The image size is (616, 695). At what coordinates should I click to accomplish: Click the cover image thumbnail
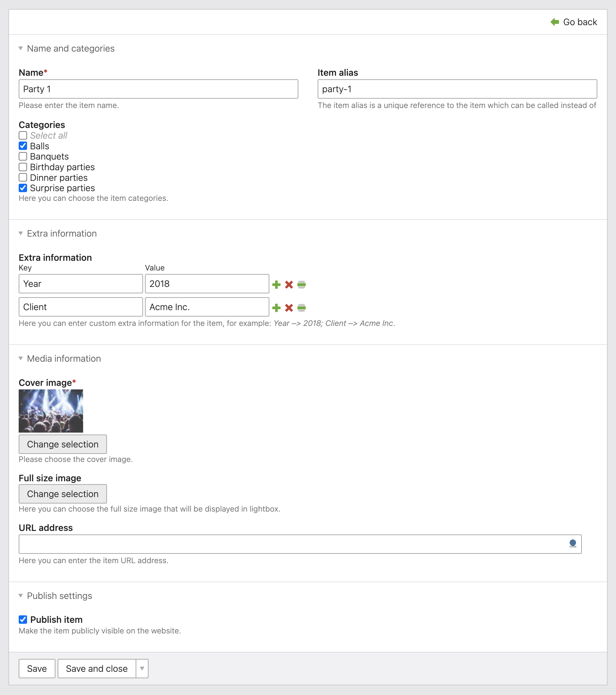[51, 411]
